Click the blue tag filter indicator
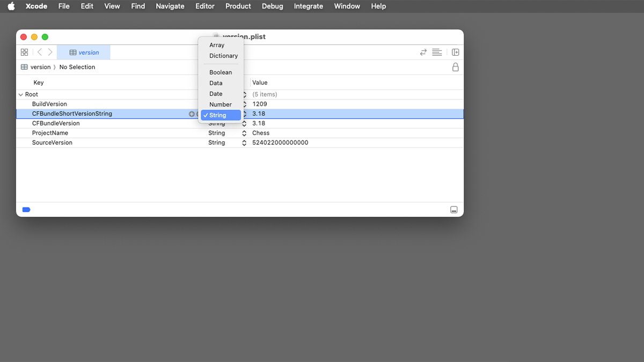Viewport: 644px width, 362px height. click(26, 210)
